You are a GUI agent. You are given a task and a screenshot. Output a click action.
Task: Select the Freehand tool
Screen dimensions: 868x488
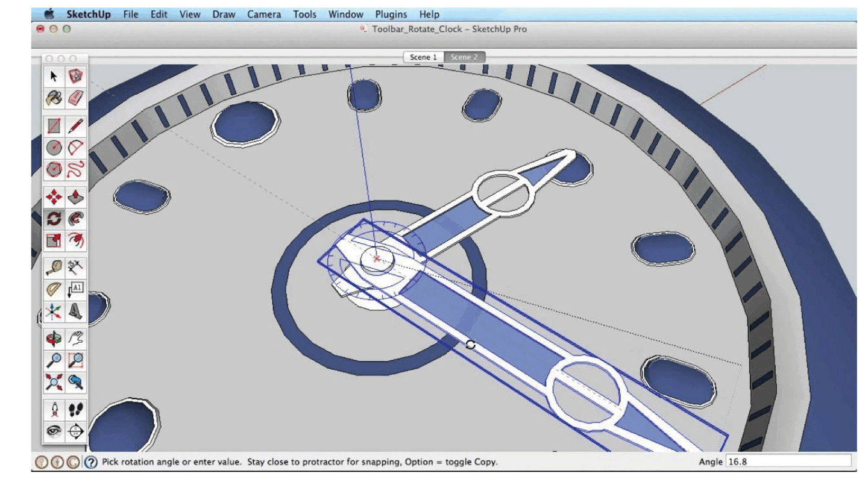pos(75,169)
